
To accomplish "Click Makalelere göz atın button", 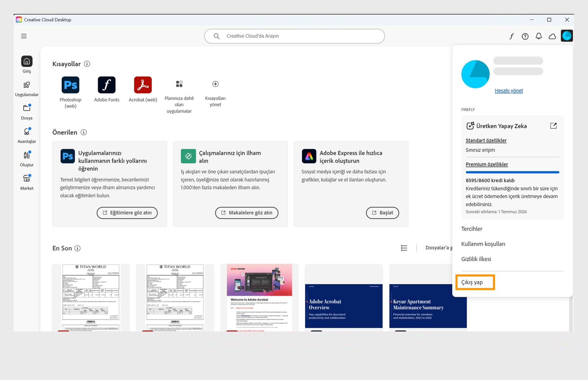I will point(247,213).
